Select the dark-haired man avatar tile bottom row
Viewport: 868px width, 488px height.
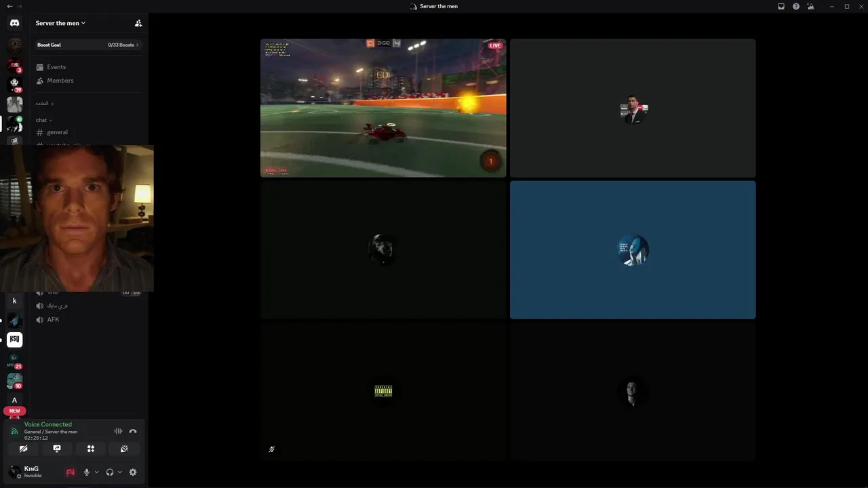coord(633,391)
